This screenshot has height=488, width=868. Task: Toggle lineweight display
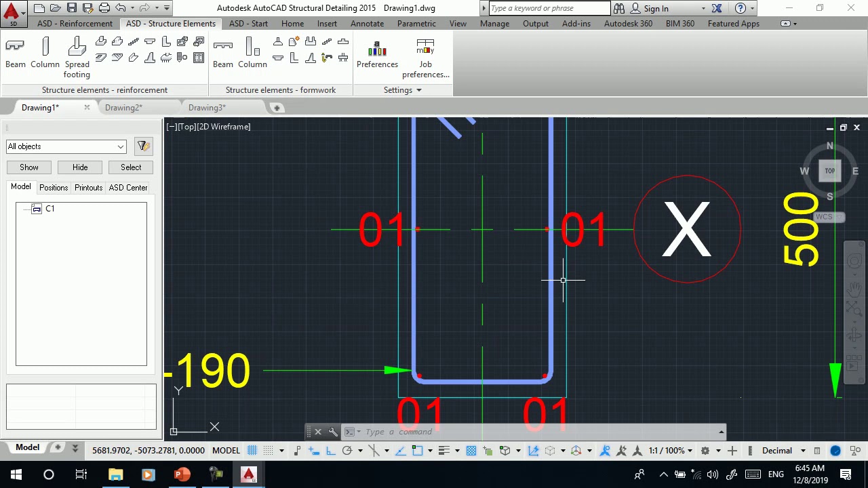click(444, 451)
